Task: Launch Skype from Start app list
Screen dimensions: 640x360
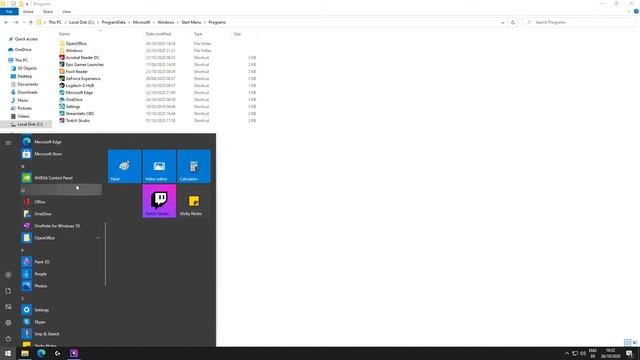Action: point(61,322)
